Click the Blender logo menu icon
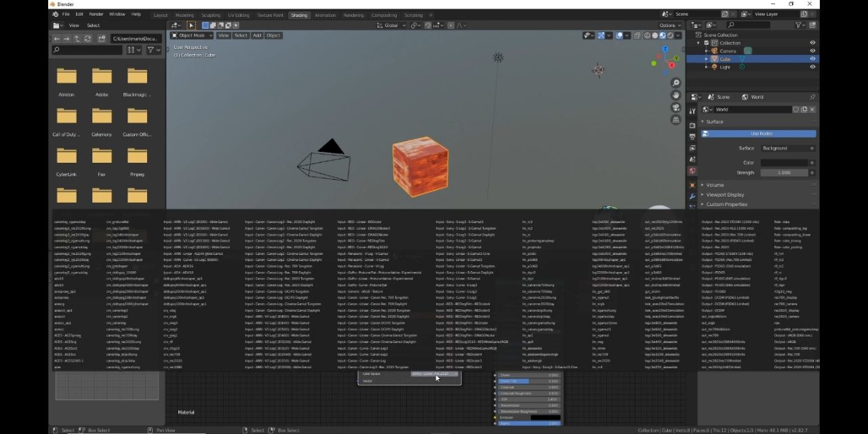Screen dimensions: 868x434 pyautogui.click(x=55, y=14)
